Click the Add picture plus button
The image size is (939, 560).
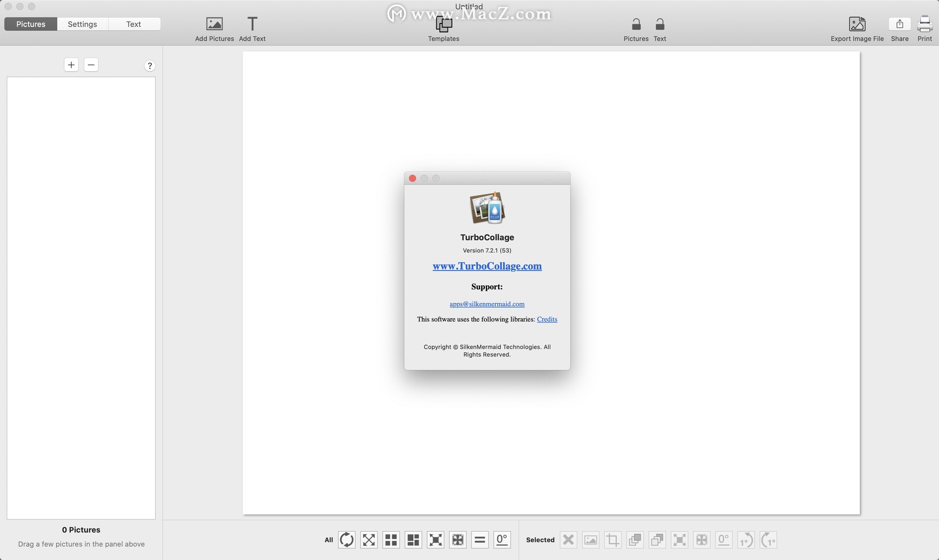click(x=70, y=65)
